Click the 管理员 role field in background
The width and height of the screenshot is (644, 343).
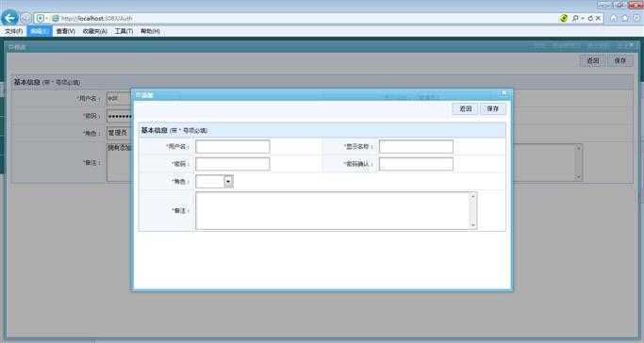[119, 133]
